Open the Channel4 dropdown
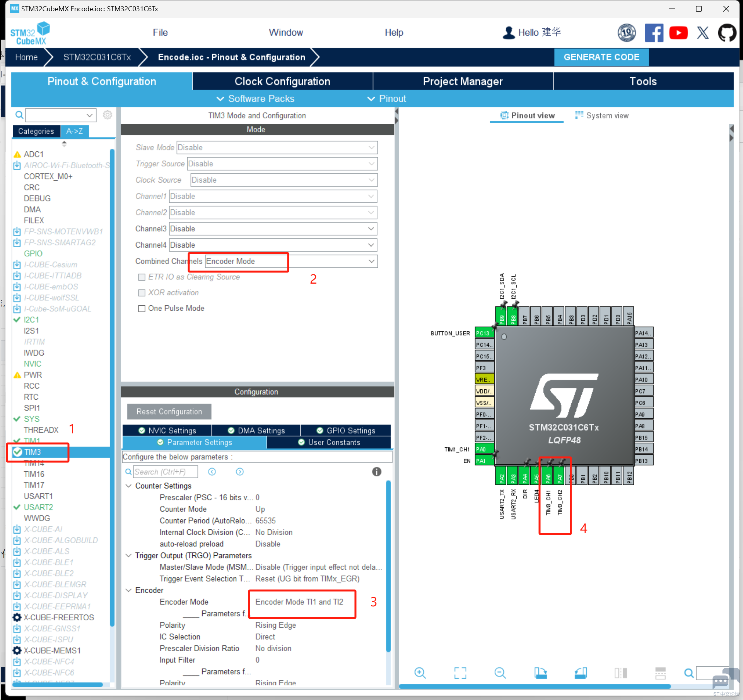Viewport: 743px width, 700px height. [x=273, y=245]
